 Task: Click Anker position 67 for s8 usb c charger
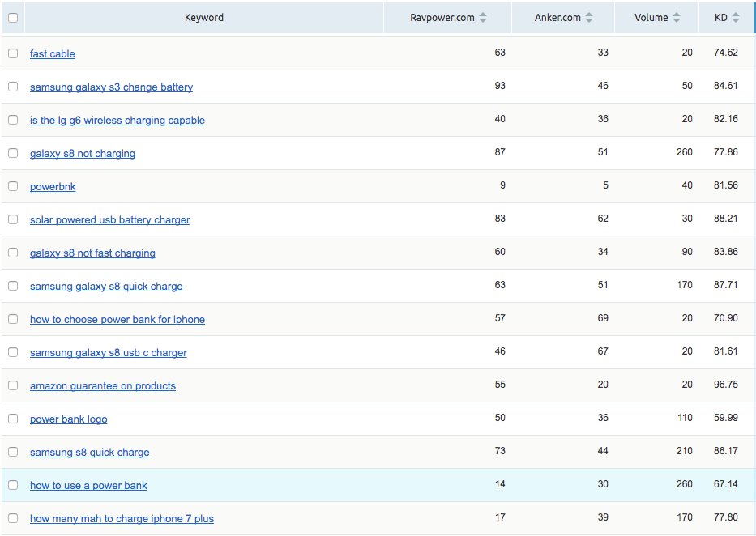pos(603,351)
